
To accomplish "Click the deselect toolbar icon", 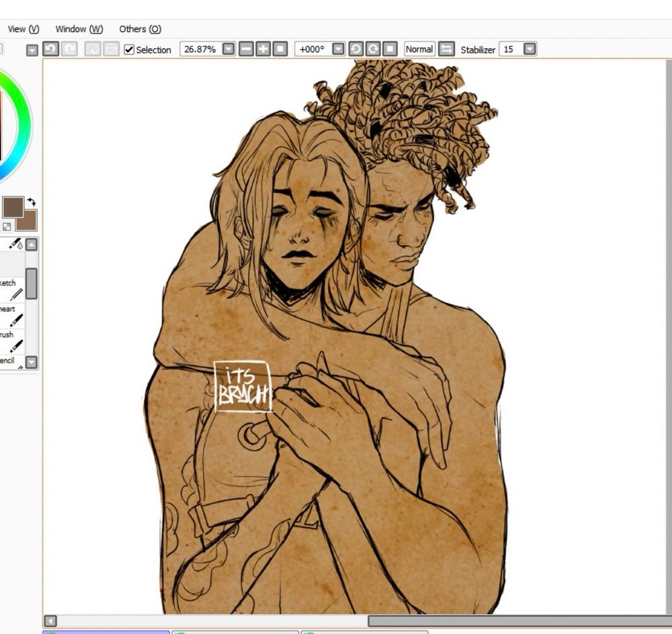I will click(92, 49).
